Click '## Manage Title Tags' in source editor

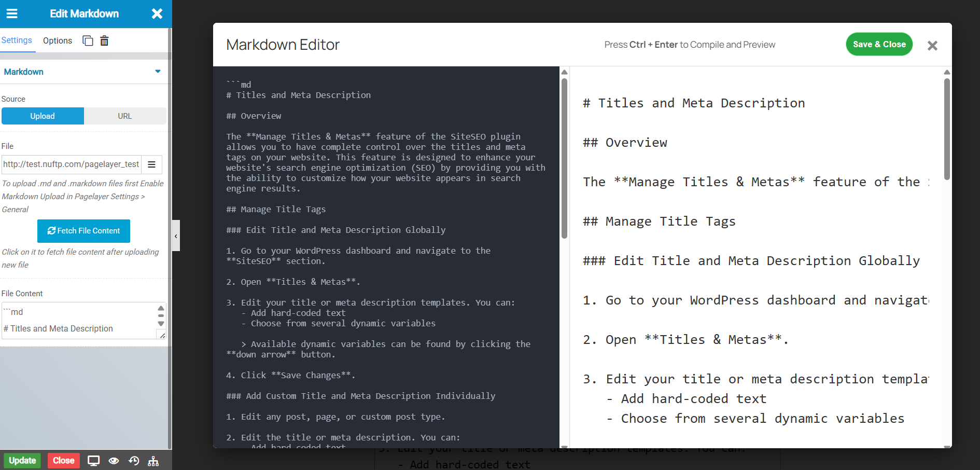(276, 210)
